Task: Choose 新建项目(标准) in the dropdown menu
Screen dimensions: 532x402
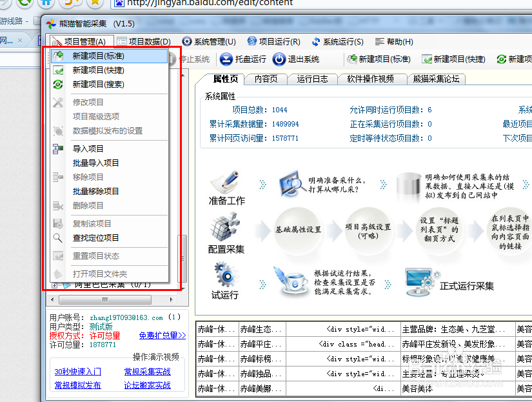Action: [109, 55]
